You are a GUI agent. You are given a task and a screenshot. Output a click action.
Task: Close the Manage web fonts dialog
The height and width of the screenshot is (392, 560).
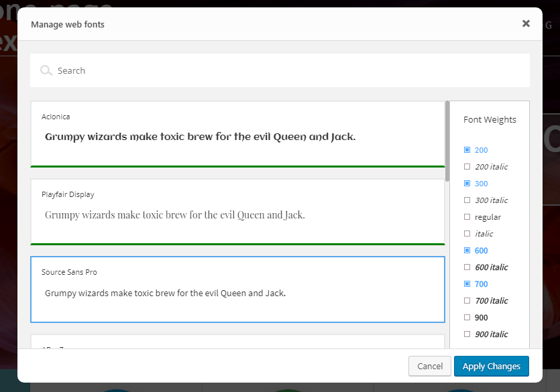[526, 23]
